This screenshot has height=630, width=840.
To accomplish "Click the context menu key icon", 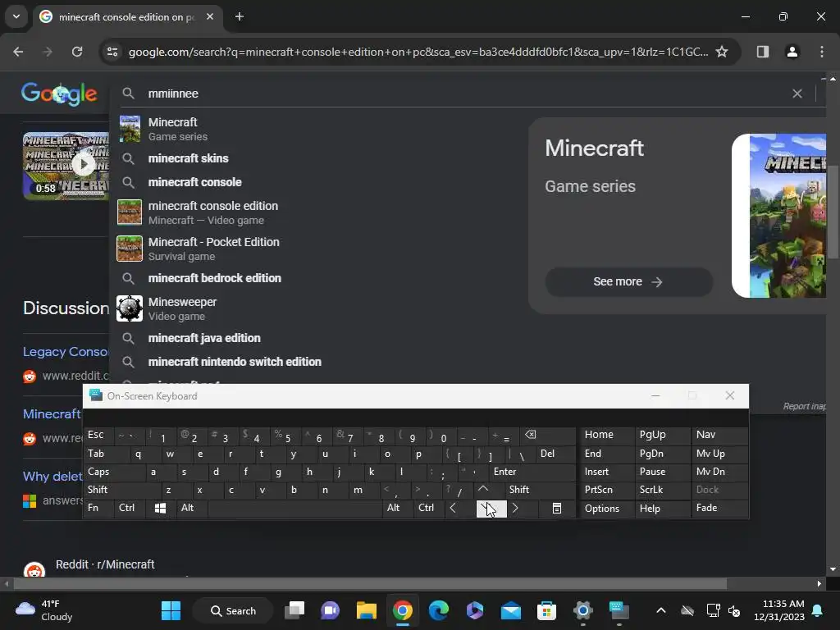I will click(557, 509).
